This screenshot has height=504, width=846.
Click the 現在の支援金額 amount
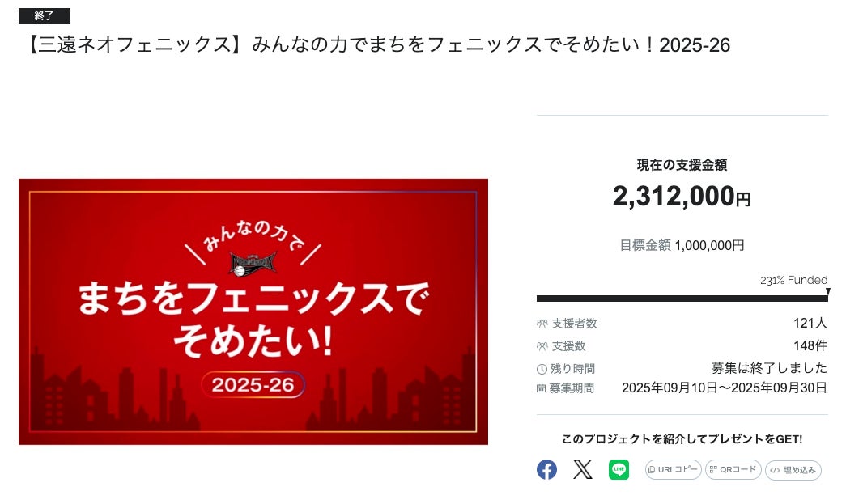681,196
